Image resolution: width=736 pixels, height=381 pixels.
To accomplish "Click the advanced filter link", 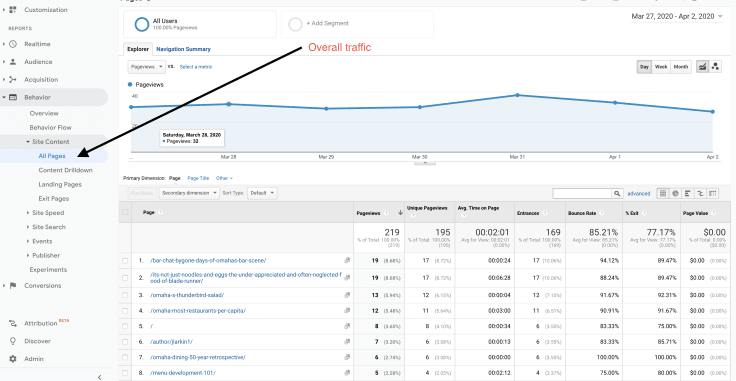I will 639,193.
